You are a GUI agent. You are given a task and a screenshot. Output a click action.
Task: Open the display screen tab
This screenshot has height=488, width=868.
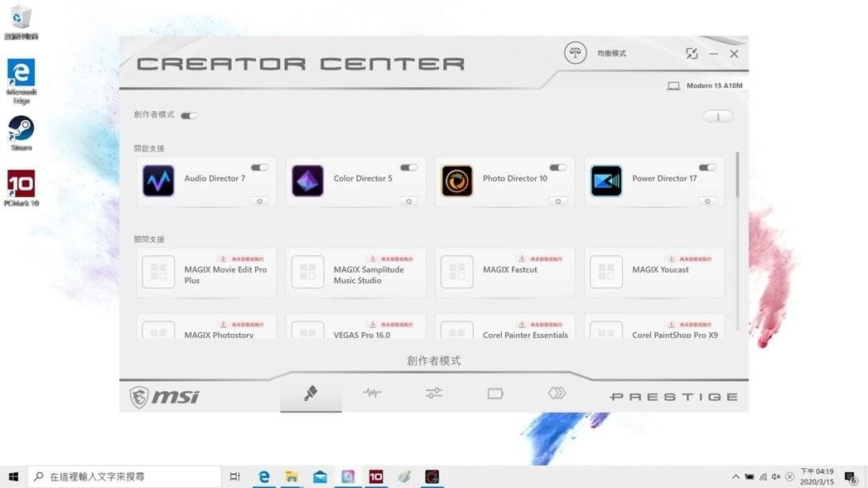495,394
